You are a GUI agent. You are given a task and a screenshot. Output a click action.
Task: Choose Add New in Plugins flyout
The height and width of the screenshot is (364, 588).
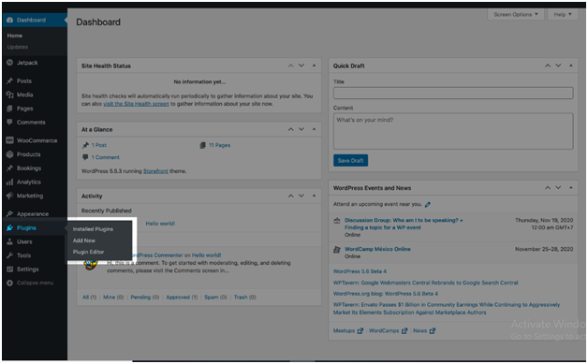(x=84, y=240)
